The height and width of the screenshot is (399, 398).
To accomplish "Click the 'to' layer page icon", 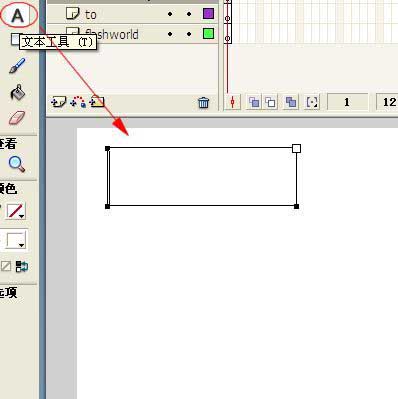I will coord(73,13).
